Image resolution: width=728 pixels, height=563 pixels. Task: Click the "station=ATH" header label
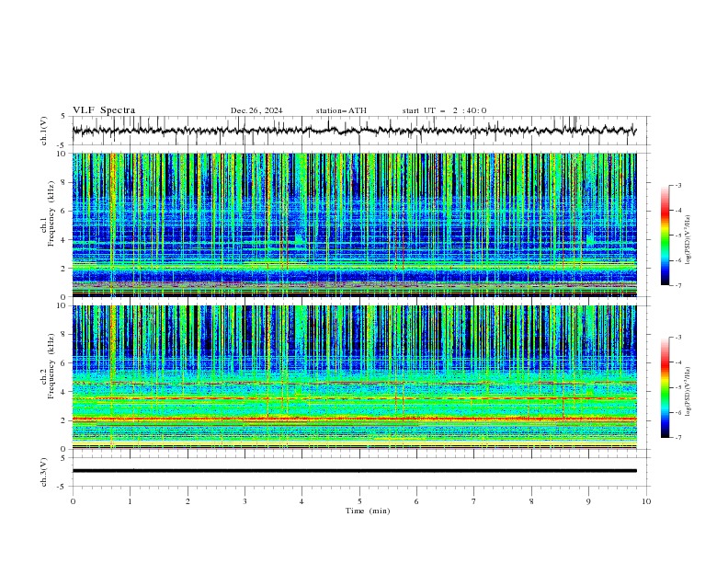point(341,110)
